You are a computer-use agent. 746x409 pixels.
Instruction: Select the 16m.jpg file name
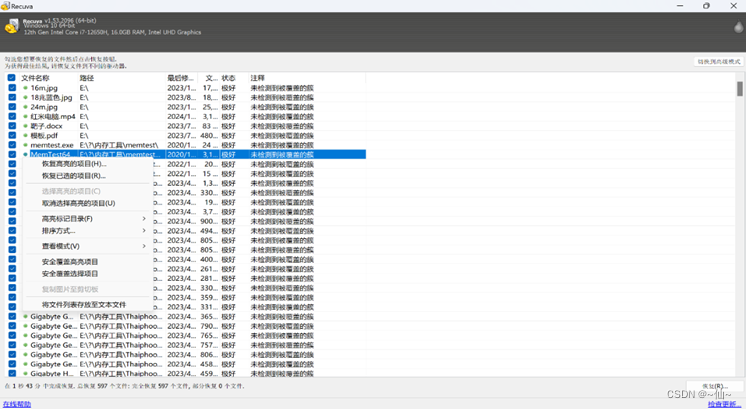(x=44, y=88)
